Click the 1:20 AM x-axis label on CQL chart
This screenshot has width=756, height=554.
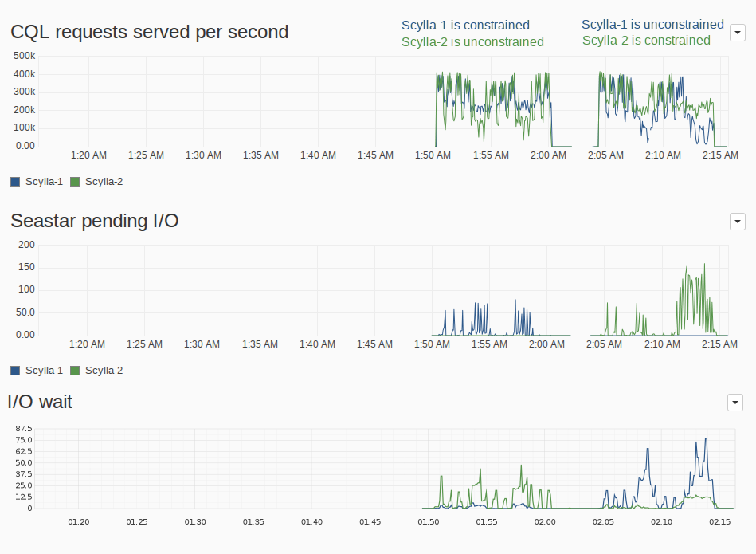(x=88, y=155)
